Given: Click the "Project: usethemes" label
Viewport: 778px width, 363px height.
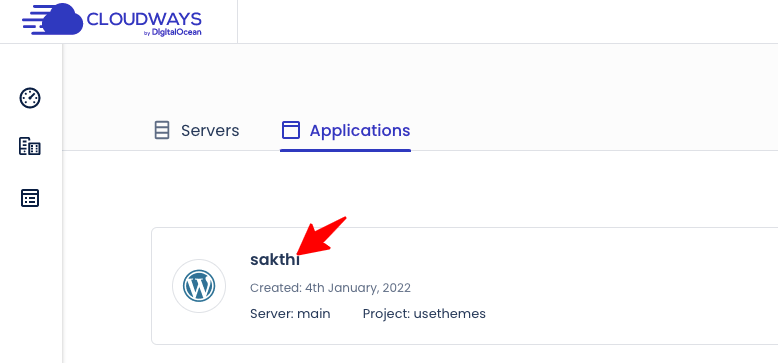Looking at the screenshot, I should 424,313.
